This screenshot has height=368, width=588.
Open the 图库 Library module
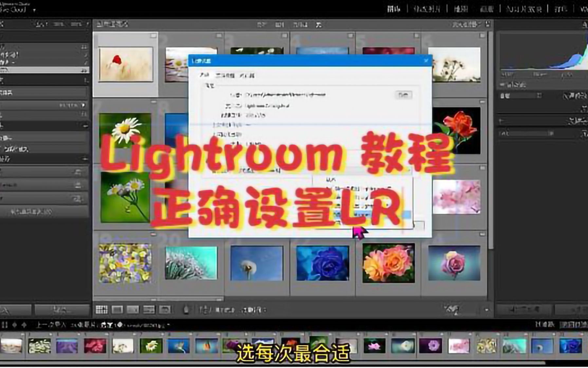click(394, 9)
